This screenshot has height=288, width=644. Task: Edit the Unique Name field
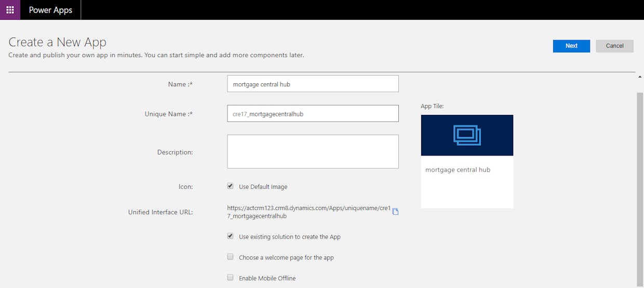click(313, 113)
